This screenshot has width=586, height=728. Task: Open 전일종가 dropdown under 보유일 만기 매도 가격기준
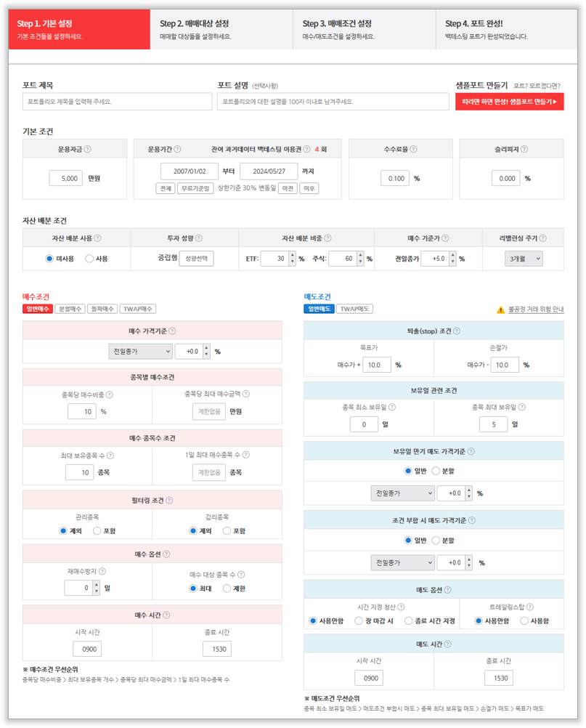coord(402,493)
